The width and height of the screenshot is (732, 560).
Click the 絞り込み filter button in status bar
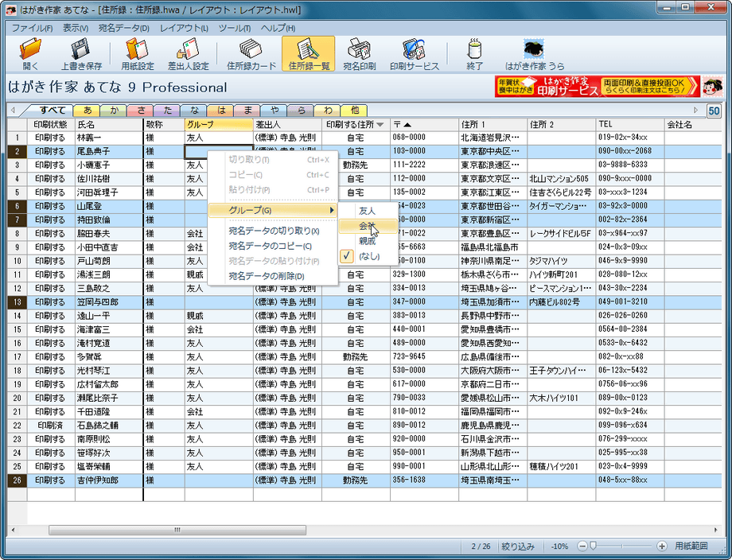click(x=517, y=546)
